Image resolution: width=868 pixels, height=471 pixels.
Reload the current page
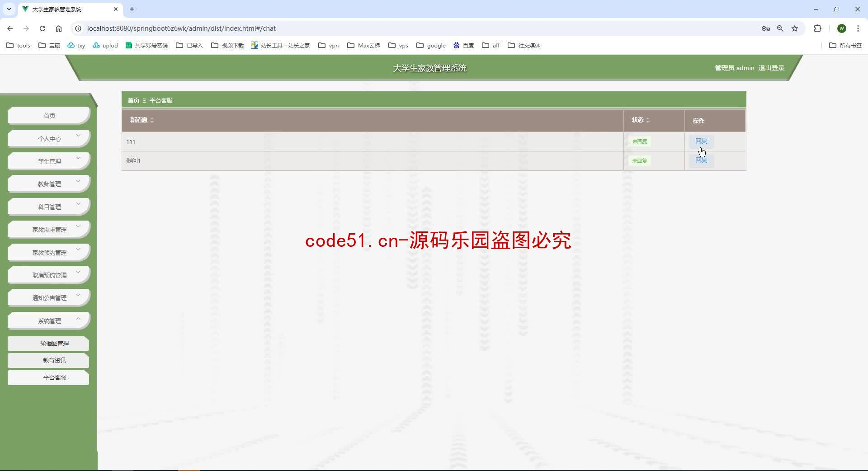tap(42, 28)
